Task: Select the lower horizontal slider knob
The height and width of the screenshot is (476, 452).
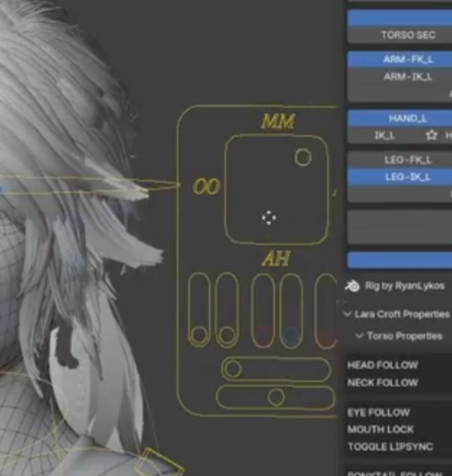Action: 276,397
